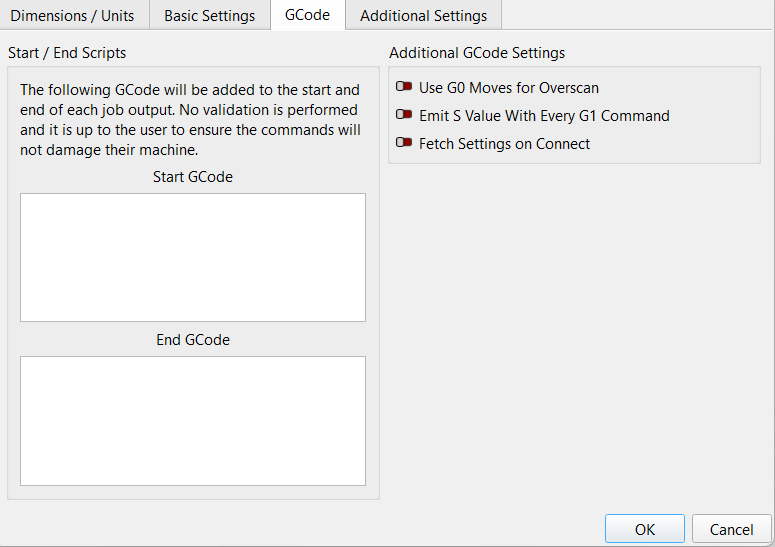Switch to the Dimensions / Units tab
775x547 pixels.
coord(72,16)
